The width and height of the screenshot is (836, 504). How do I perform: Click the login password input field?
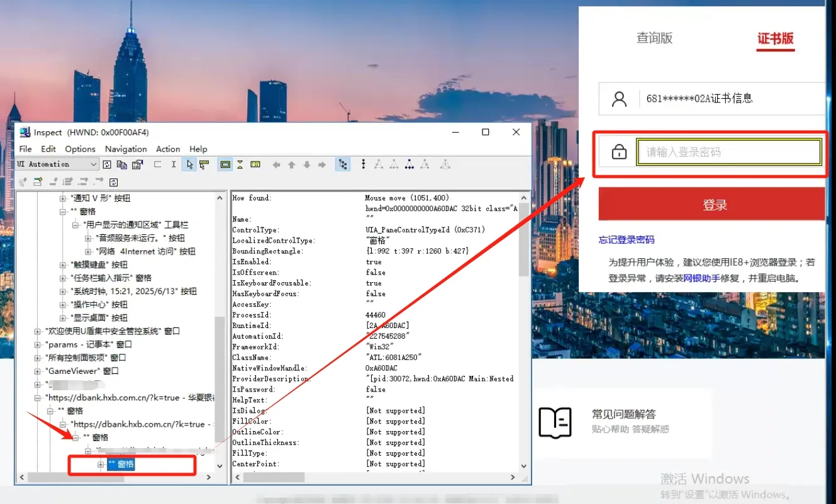[728, 152]
